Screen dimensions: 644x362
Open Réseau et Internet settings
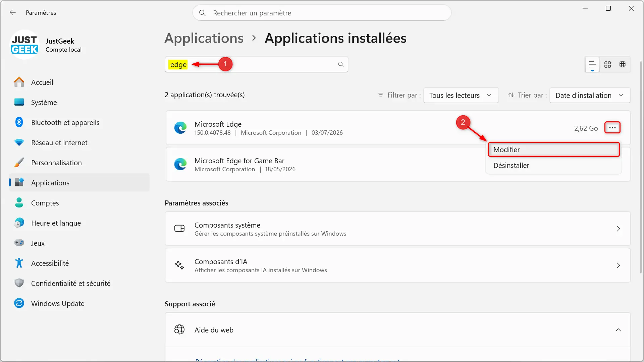[x=79, y=142]
